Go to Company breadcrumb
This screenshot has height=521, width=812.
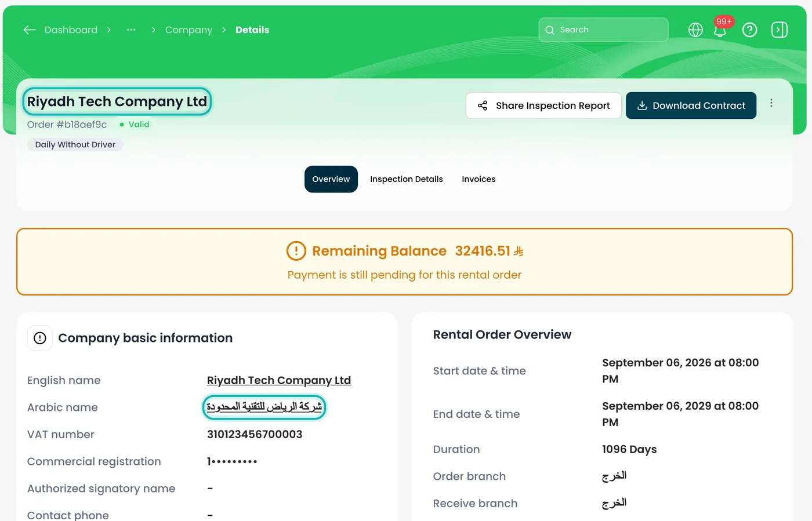tap(188, 30)
